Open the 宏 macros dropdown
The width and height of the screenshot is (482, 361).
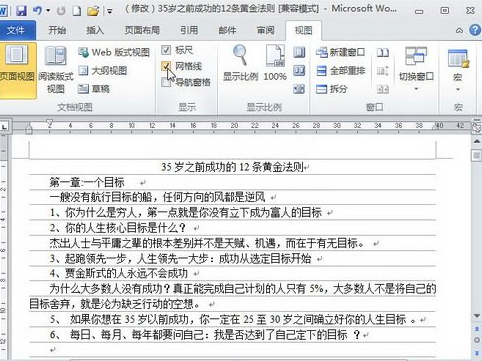pyautogui.click(x=458, y=69)
